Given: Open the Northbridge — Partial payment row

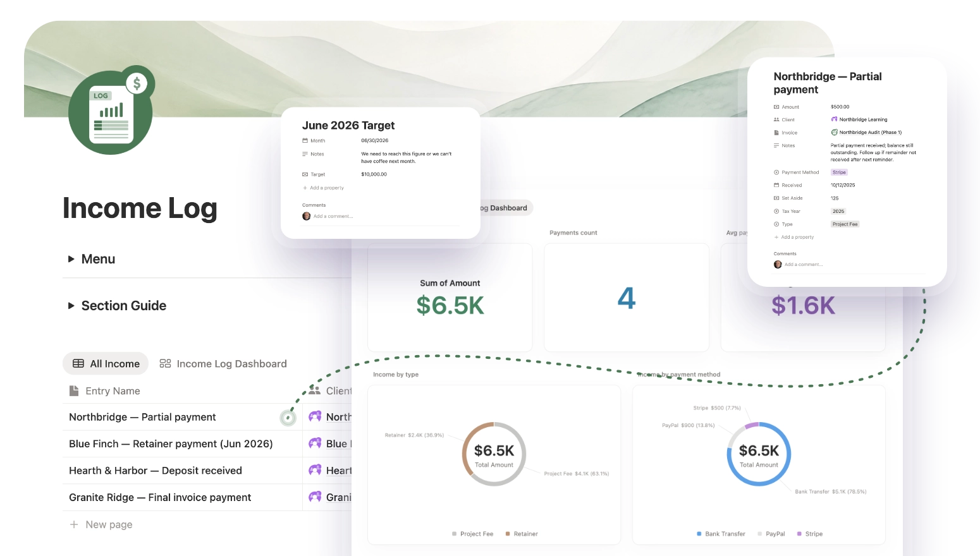Looking at the screenshot, I should (142, 417).
